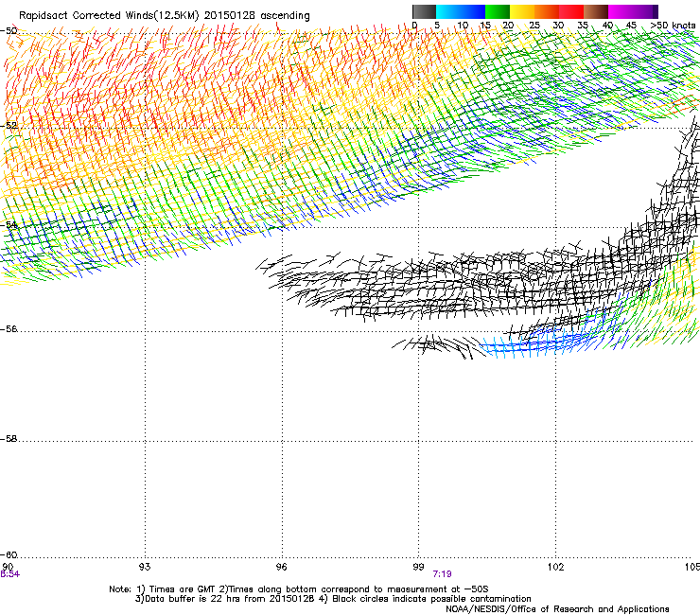700x615 pixels.
Task: Click the 'NOAA/NESDIS/Office of Research and Applications' credit
Action: tap(557, 609)
